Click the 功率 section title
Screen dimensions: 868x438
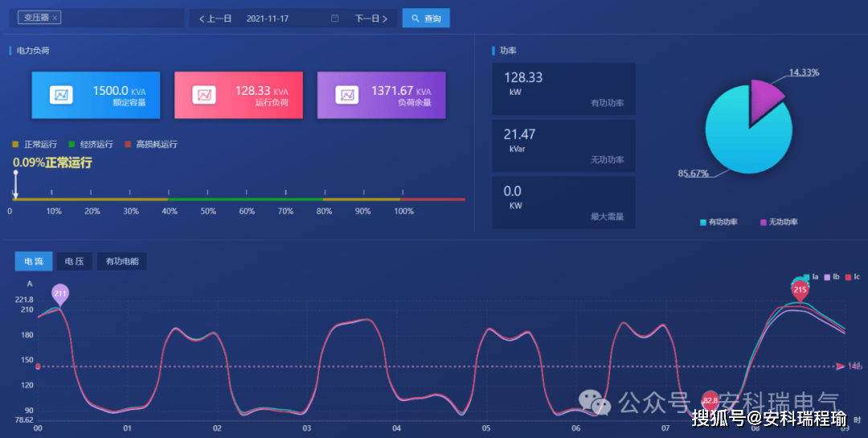pos(508,51)
